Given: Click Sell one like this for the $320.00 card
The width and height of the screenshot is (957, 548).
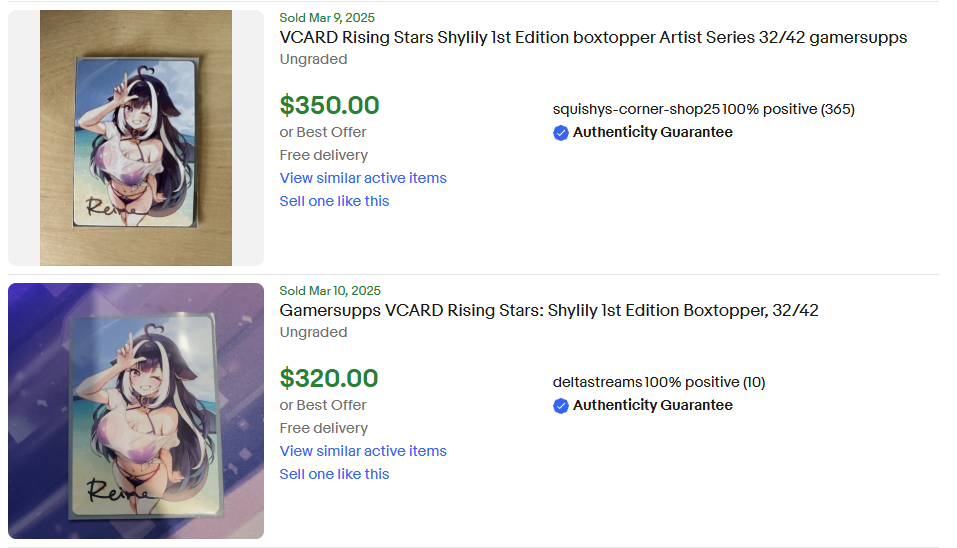Looking at the screenshot, I should [x=334, y=474].
